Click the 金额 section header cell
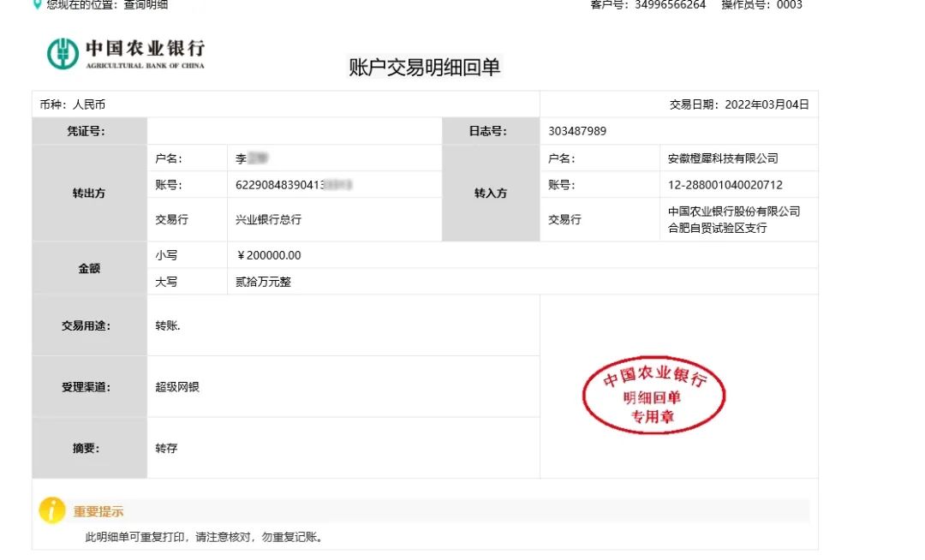Screen dimensions: 925x560 point(88,267)
